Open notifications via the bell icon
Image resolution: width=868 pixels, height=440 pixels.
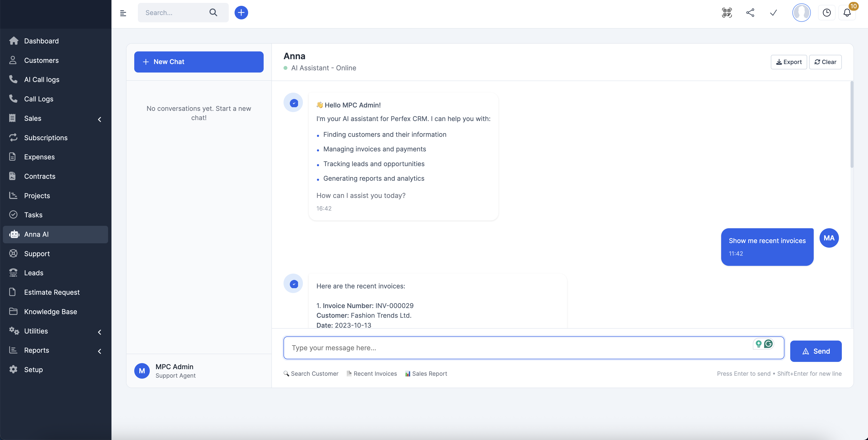[x=847, y=12]
